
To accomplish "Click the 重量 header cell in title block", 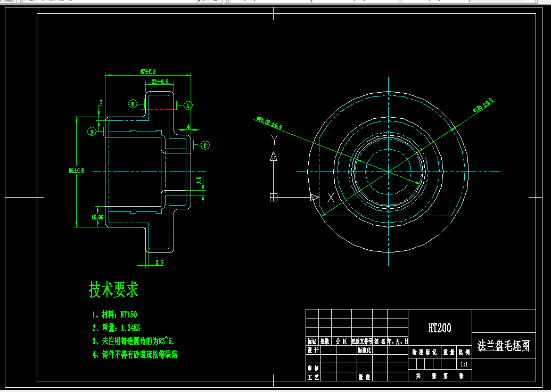I will coord(449,352).
